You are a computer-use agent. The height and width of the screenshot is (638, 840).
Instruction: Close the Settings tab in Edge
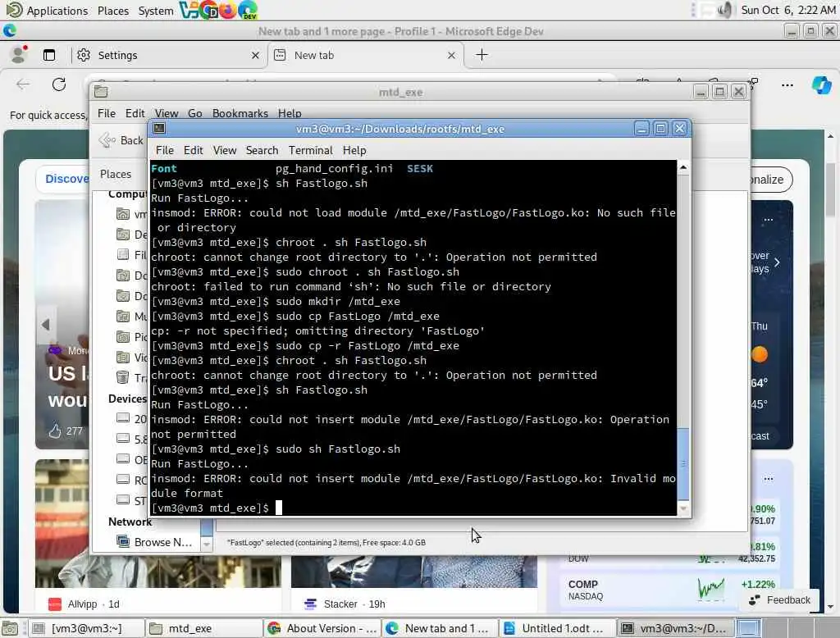[256, 55]
